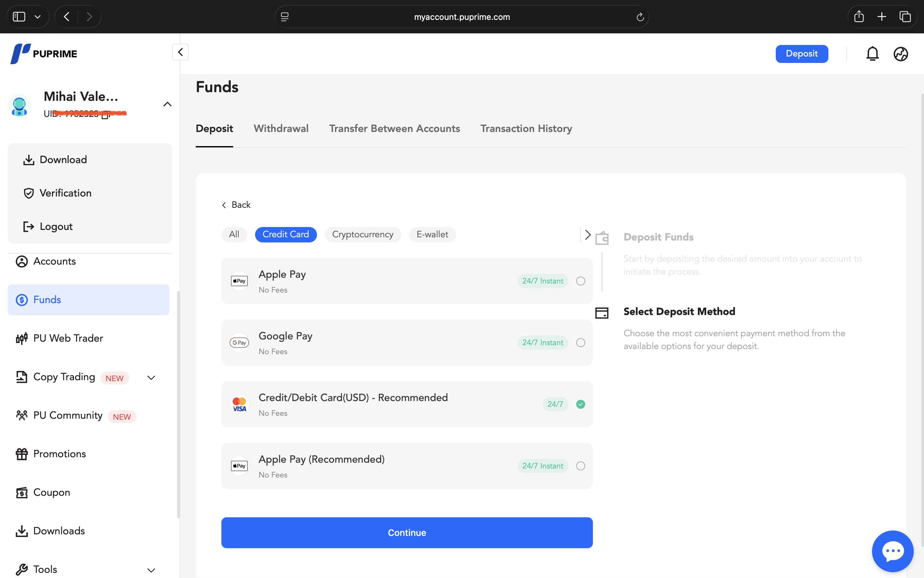Open the live chat bubble
This screenshot has height=578, width=924.
click(x=893, y=551)
